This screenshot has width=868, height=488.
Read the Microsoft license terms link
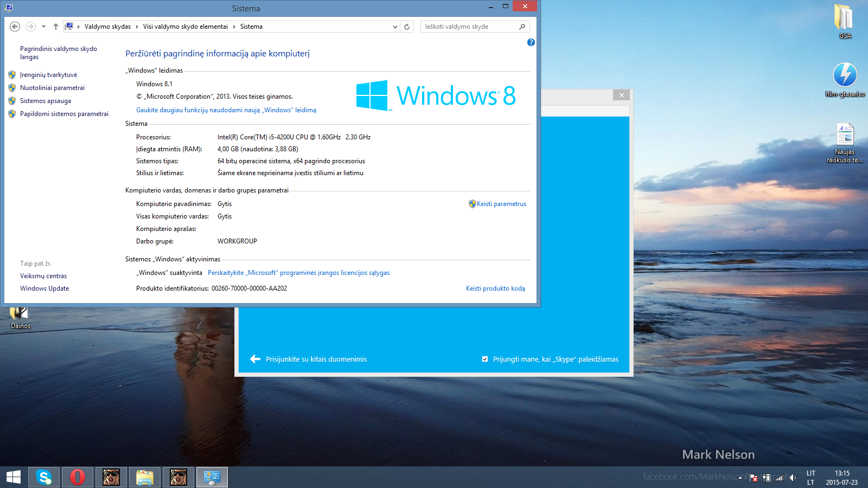298,273
